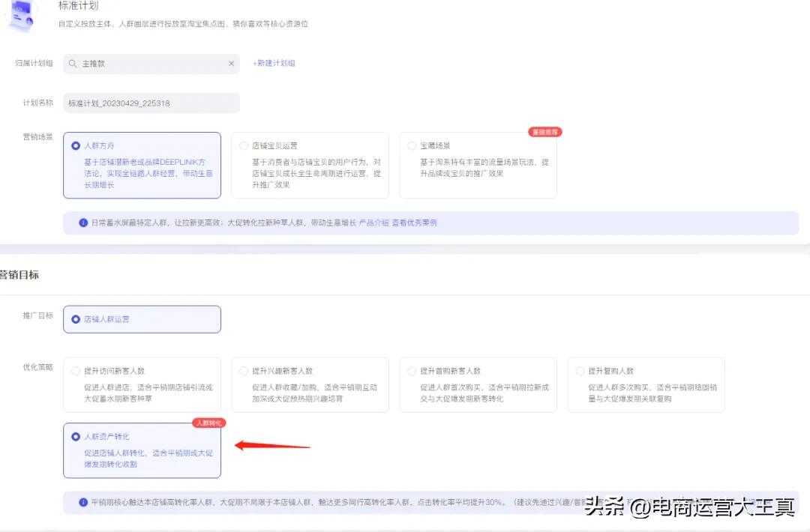Select 提升访问新客人数 optimization strategy
The image size is (810, 532).
coord(76,370)
